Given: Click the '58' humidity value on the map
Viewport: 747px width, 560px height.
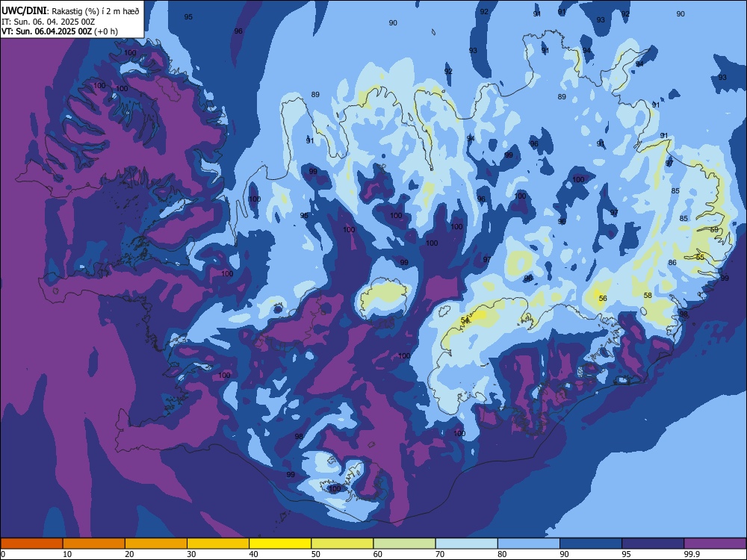Looking at the screenshot, I should [648, 295].
